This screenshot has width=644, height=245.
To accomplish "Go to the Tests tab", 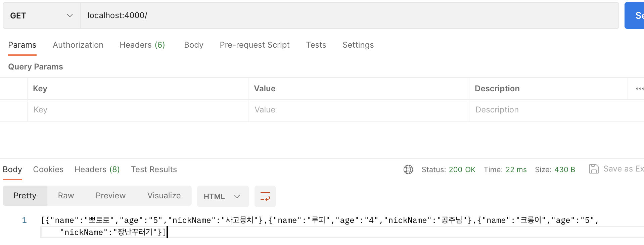I will pyautogui.click(x=316, y=45).
